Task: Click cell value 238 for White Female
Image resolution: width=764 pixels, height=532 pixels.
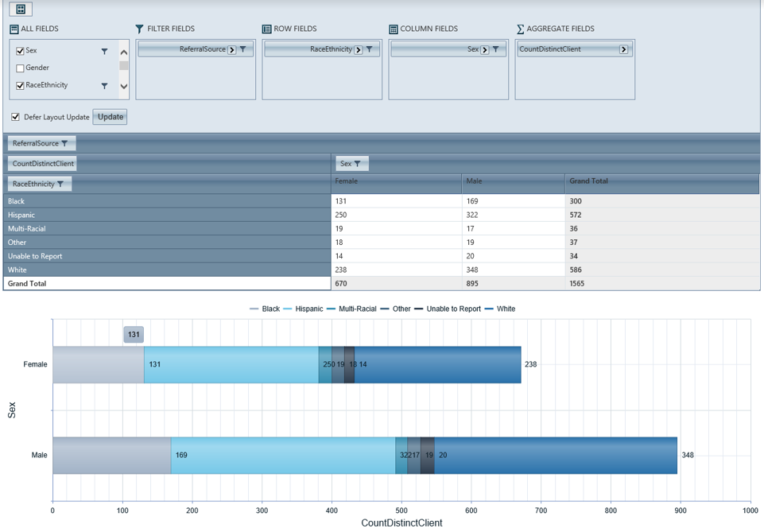Action: click(x=396, y=270)
